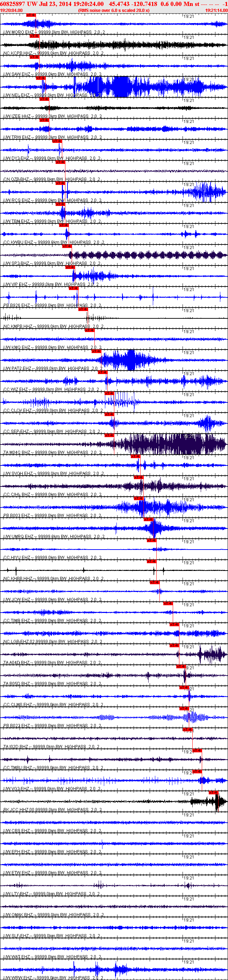Select the UW SP2 BHZ station label
The width and height of the screenshot is (228, 980).
52,263
